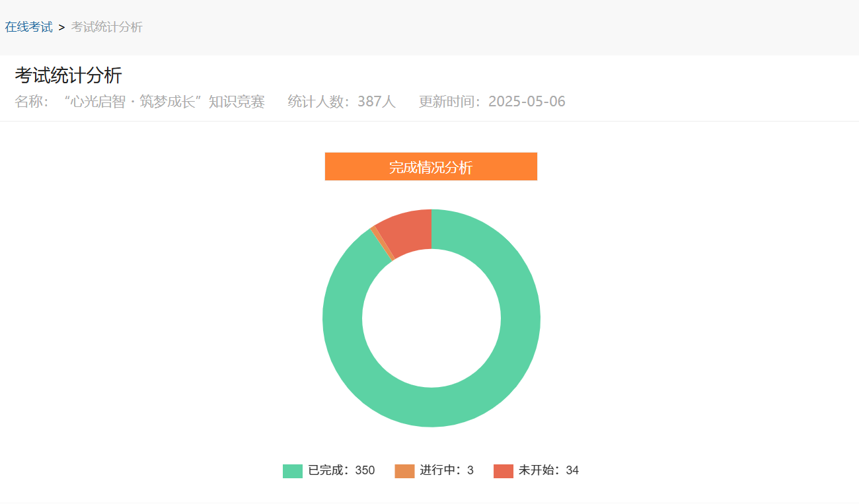Image resolution: width=859 pixels, height=504 pixels.
Task: Toggle the 已完成: 350 legend label
Action: point(341,471)
